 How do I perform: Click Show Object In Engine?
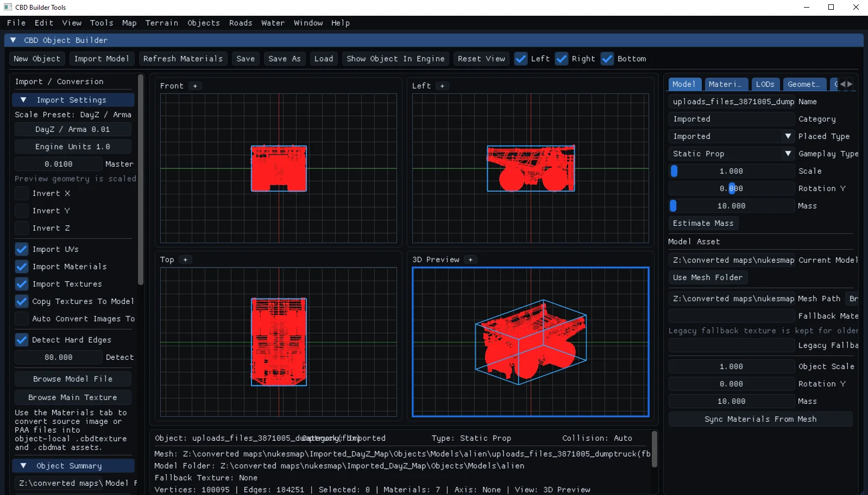[x=395, y=59]
